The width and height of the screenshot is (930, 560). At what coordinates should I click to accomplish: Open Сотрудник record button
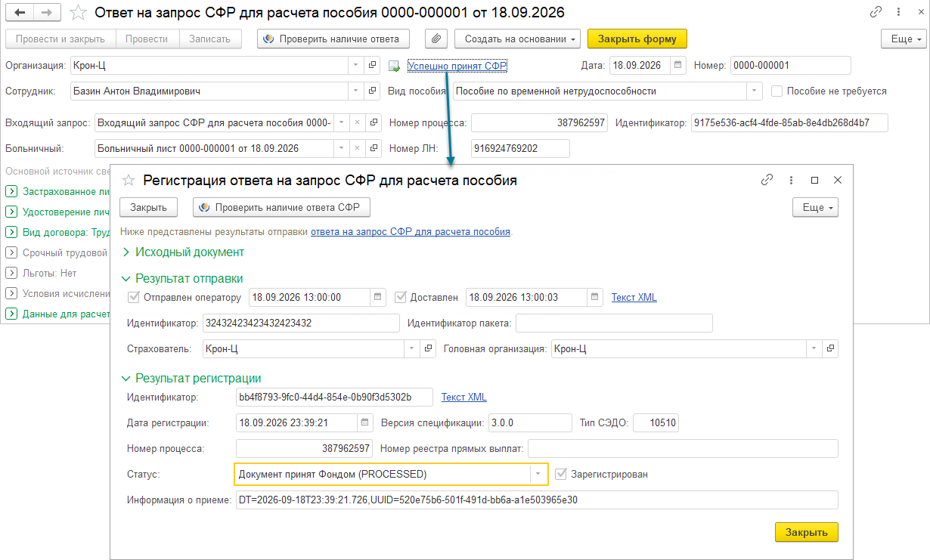point(372,91)
